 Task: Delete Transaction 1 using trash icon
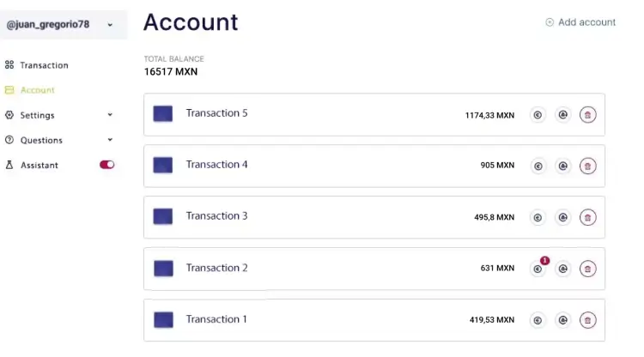click(x=587, y=320)
